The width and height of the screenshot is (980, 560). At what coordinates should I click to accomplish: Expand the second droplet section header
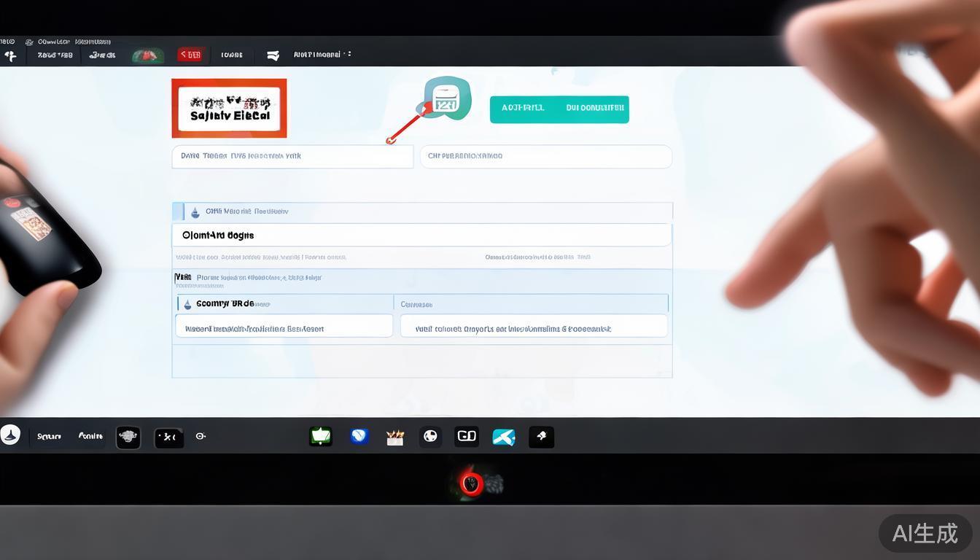[187, 304]
